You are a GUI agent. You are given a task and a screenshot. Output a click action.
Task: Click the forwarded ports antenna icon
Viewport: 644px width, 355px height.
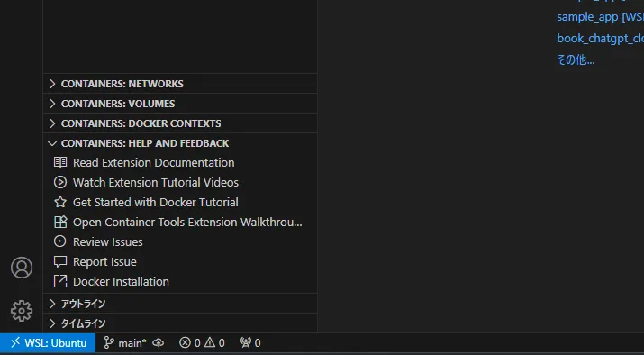tap(246, 342)
